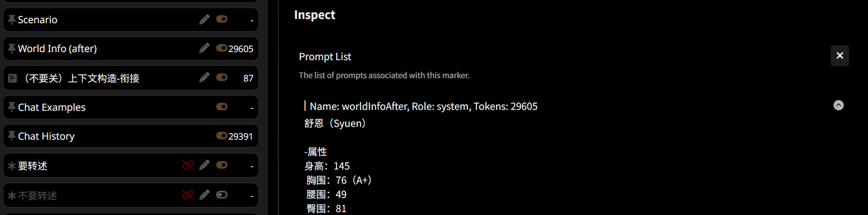Select the Chat Examples prompt row

pos(131,107)
